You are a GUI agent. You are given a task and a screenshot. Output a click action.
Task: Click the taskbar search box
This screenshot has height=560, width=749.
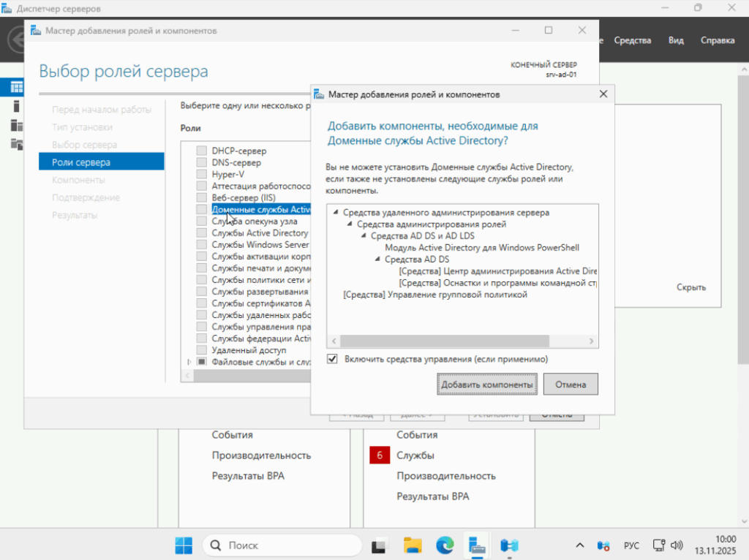(282, 545)
